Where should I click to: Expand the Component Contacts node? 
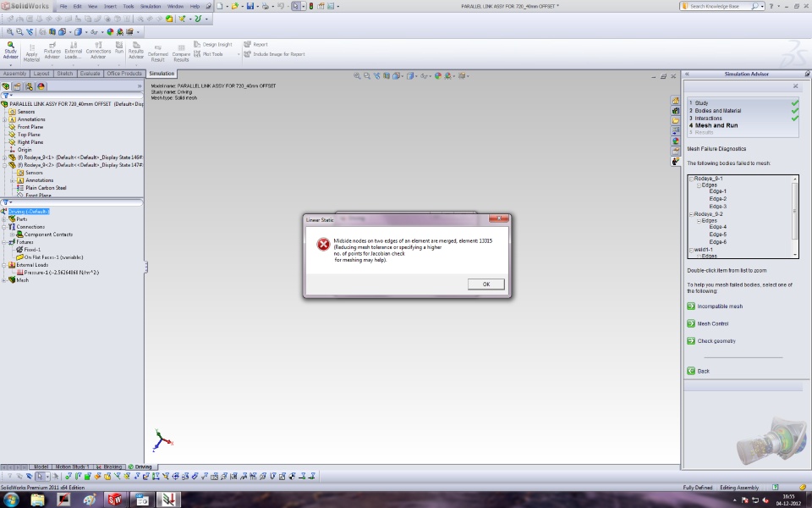(x=12, y=235)
